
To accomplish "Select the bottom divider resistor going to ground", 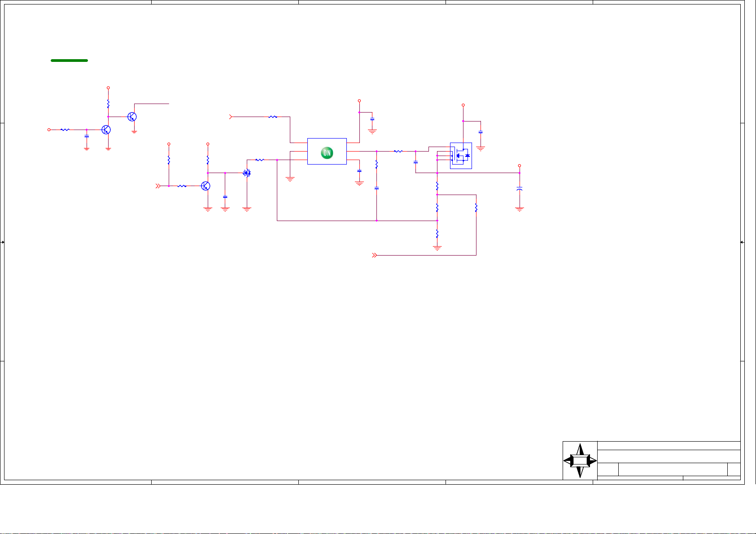I will pos(437,234).
